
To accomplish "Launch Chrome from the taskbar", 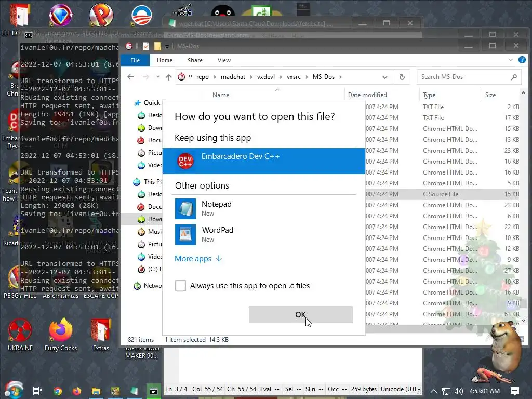I will [x=58, y=391].
